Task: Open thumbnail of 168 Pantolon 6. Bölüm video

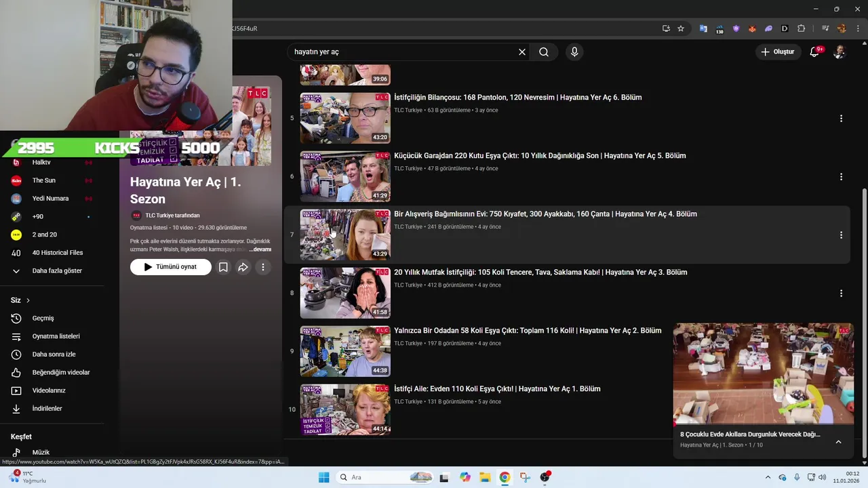Action: [x=345, y=118]
